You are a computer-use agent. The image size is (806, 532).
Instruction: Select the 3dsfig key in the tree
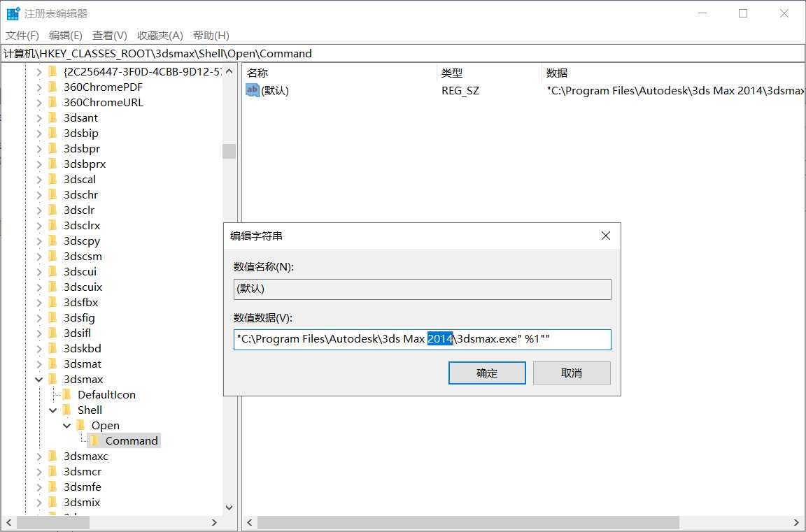pyautogui.click(x=79, y=318)
